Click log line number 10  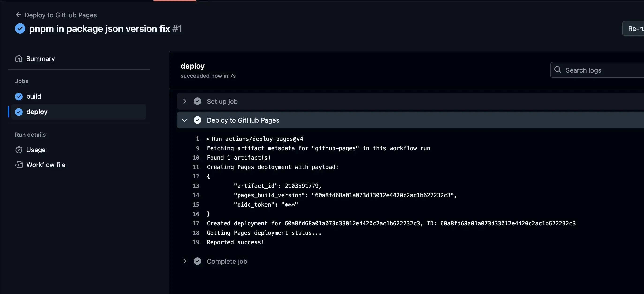[196, 158]
